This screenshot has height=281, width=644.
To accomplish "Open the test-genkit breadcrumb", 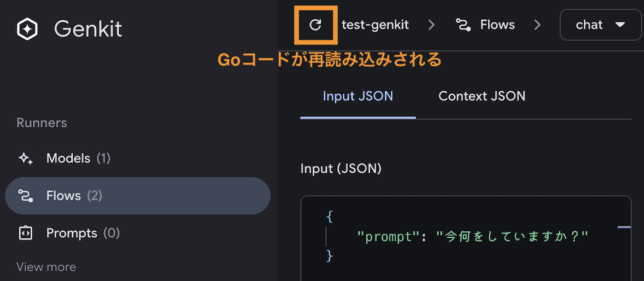I will click(375, 25).
